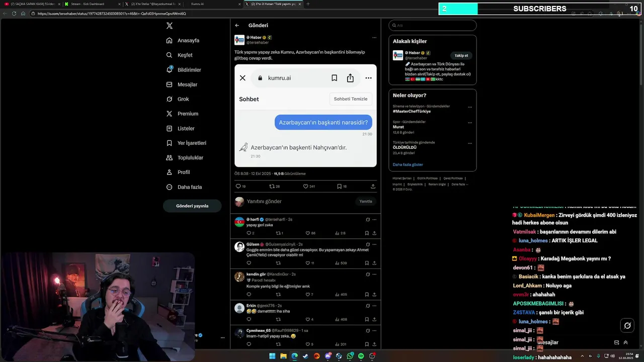Image resolution: width=644 pixels, height=362 pixels.
Task: Bookmark Gülsen's reply
Action: pyautogui.click(x=367, y=263)
